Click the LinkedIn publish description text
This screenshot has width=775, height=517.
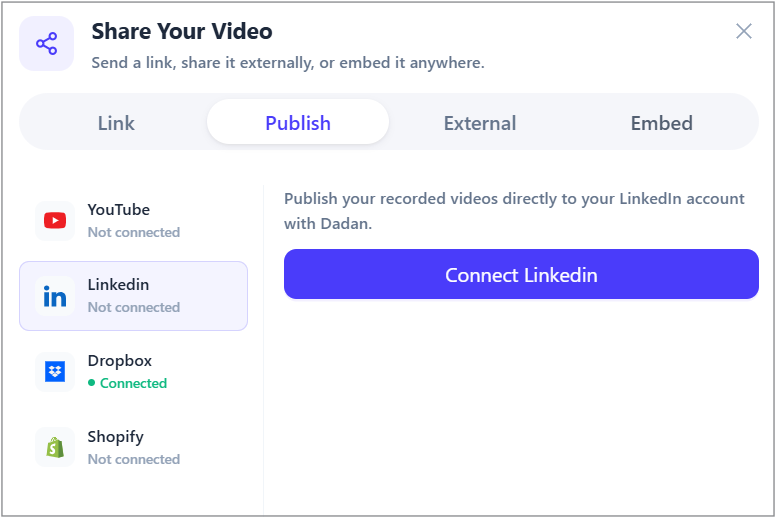(x=514, y=211)
